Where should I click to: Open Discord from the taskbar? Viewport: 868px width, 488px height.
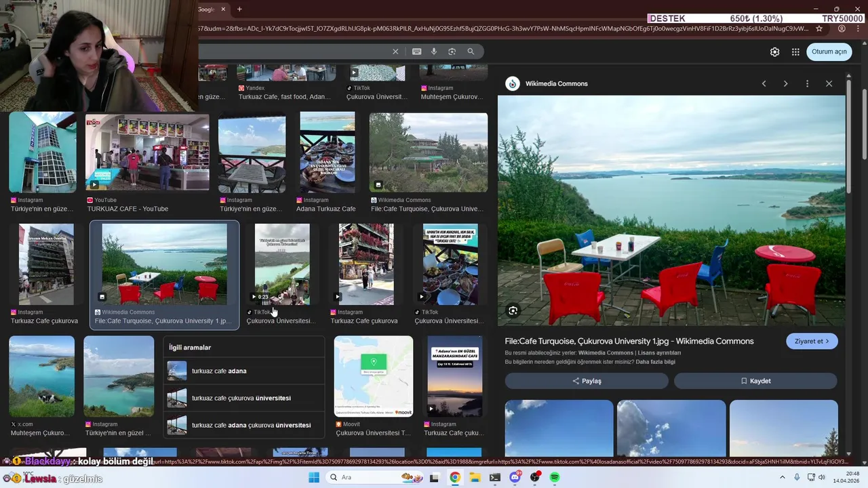pyautogui.click(x=515, y=477)
